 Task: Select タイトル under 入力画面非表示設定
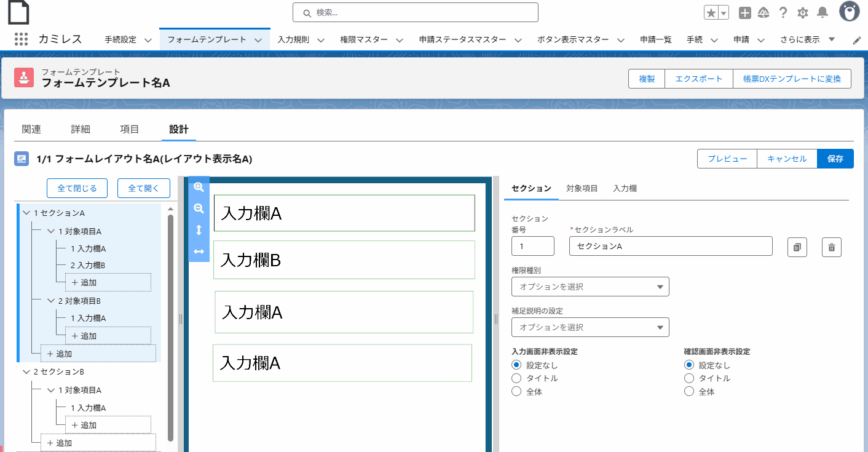point(516,378)
